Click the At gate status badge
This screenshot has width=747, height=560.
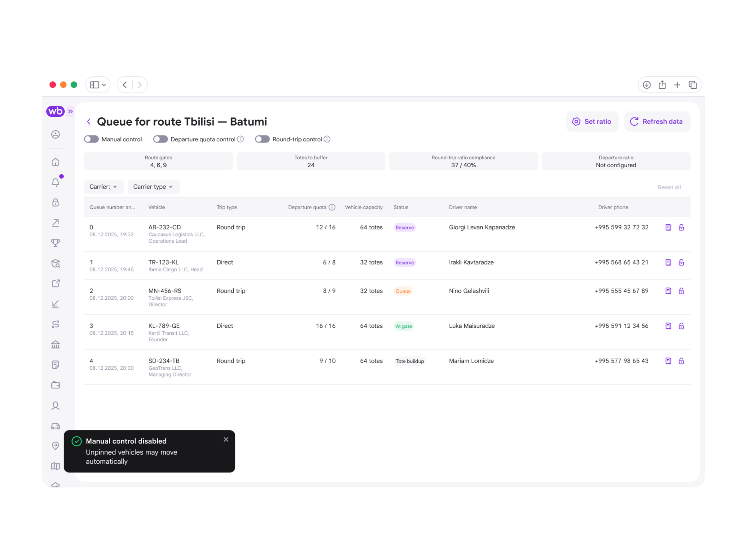pos(404,326)
